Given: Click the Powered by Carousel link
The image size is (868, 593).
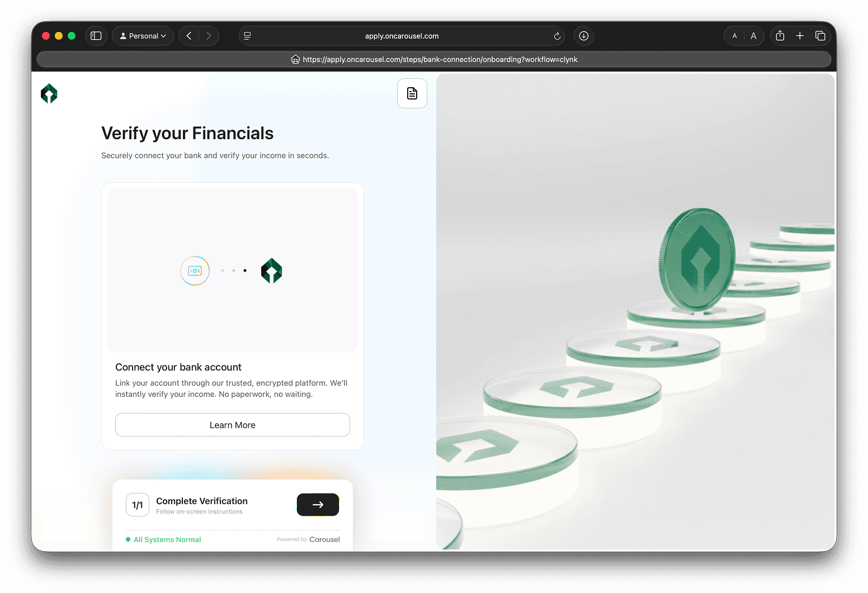Looking at the screenshot, I should [x=308, y=539].
